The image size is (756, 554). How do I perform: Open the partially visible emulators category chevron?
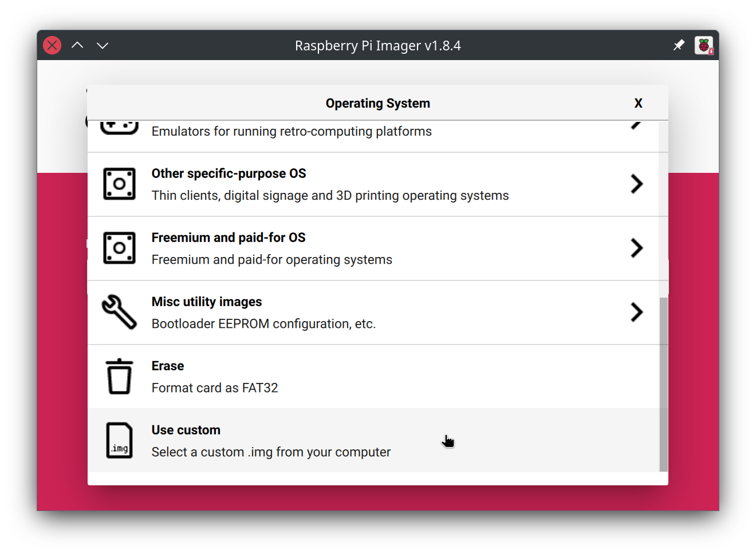[x=636, y=125]
